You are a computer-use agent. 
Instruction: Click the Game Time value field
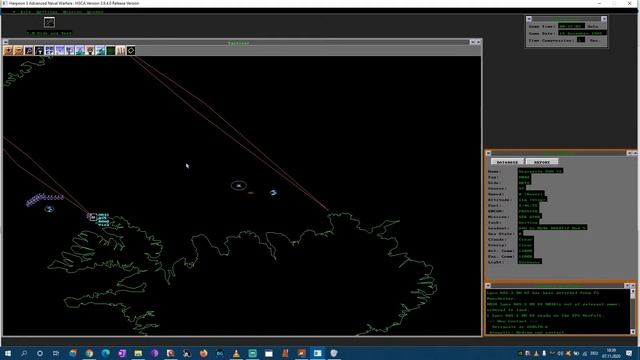[571, 26]
